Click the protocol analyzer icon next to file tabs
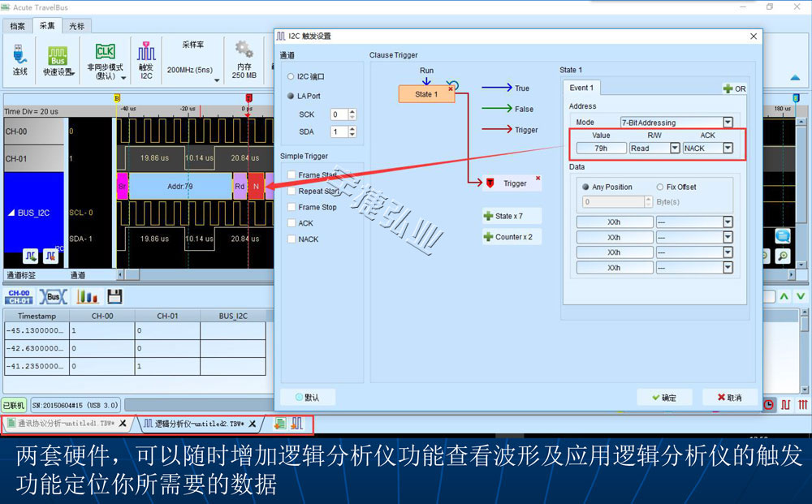 (279, 424)
